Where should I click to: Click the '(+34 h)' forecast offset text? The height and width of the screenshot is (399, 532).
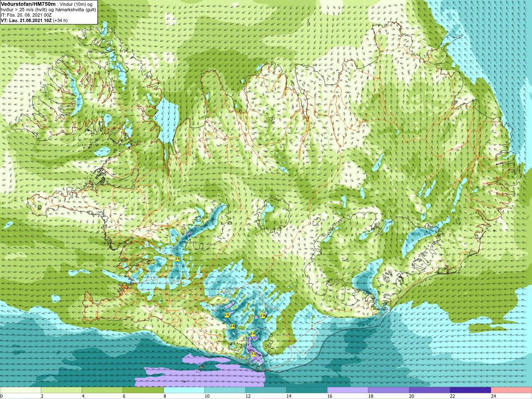coord(60,20)
